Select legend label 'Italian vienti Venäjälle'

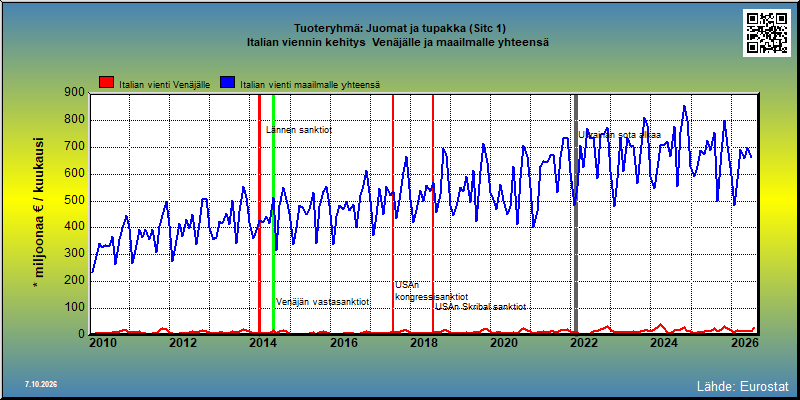[x=164, y=85]
